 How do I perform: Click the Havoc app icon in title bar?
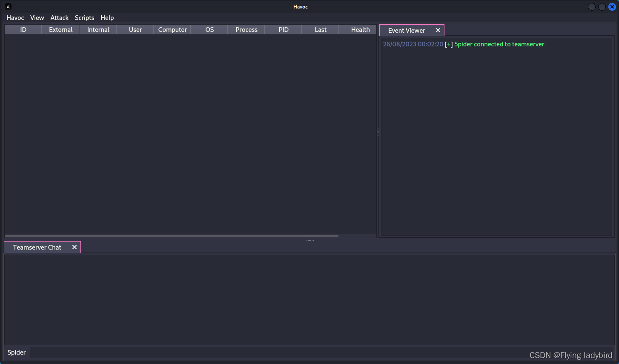pos(8,6)
